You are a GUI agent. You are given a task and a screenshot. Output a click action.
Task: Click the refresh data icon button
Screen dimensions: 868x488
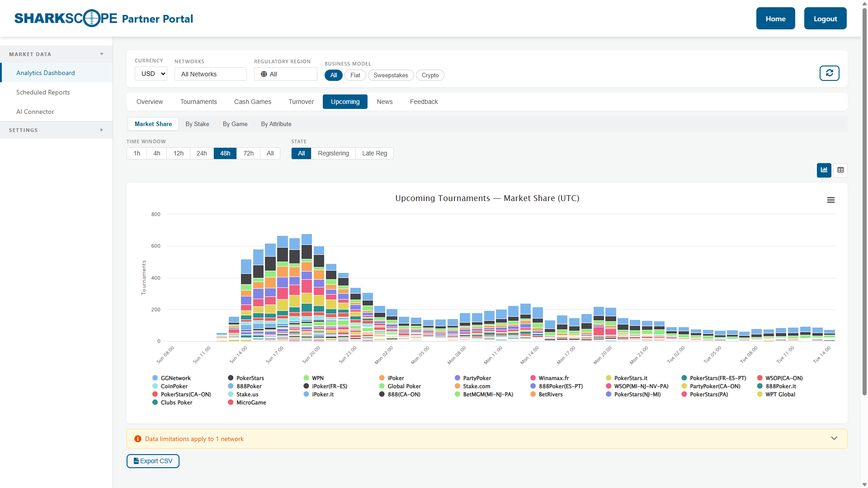pos(829,73)
